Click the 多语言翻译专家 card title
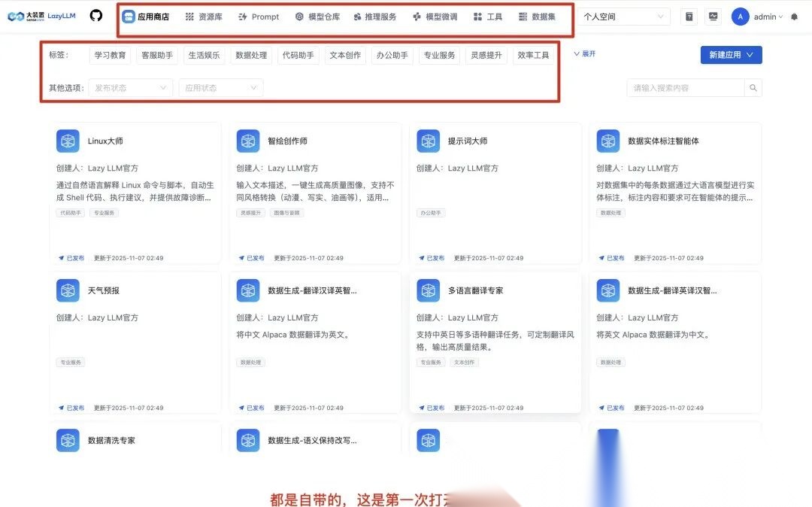This screenshot has height=507, width=812. pos(475,290)
